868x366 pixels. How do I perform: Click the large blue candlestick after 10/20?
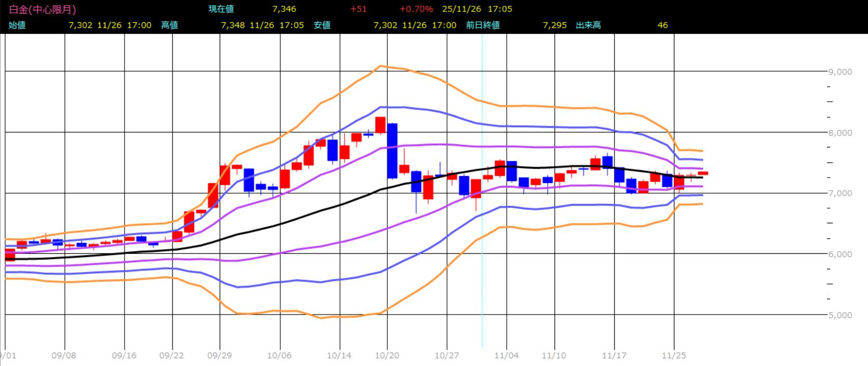tap(392, 151)
